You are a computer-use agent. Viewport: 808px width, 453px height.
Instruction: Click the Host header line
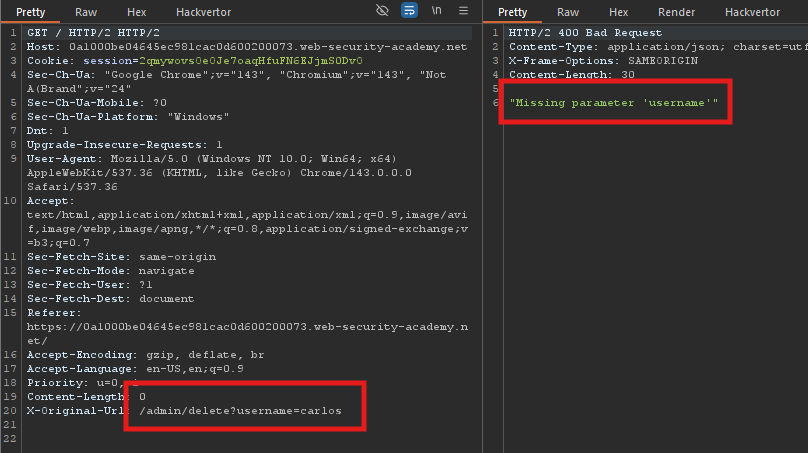(247, 46)
